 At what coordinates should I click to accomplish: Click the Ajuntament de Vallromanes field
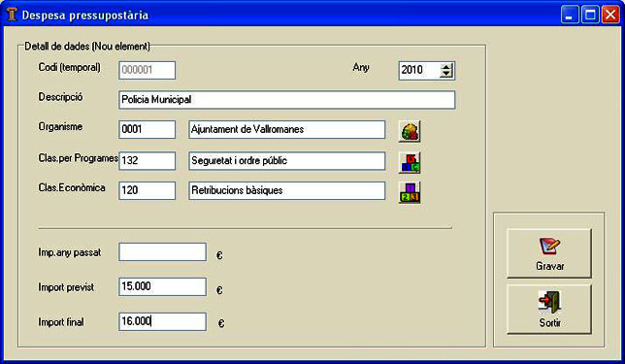click(x=287, y=129)
